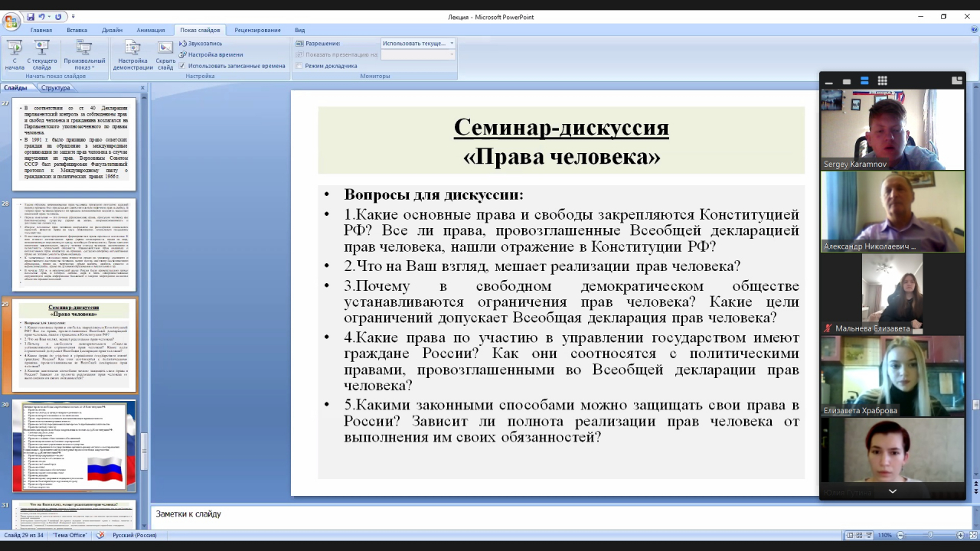Open the undo history dropdown arrow
This screenshot has width=980, height=551.
click(x=50, y=17)
